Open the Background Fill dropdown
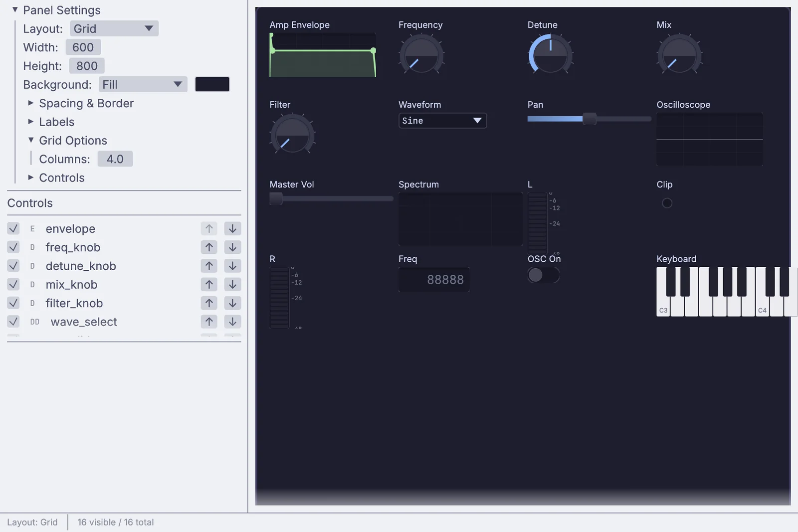This screenshot has width=798, height=532. tap(143, 84)
